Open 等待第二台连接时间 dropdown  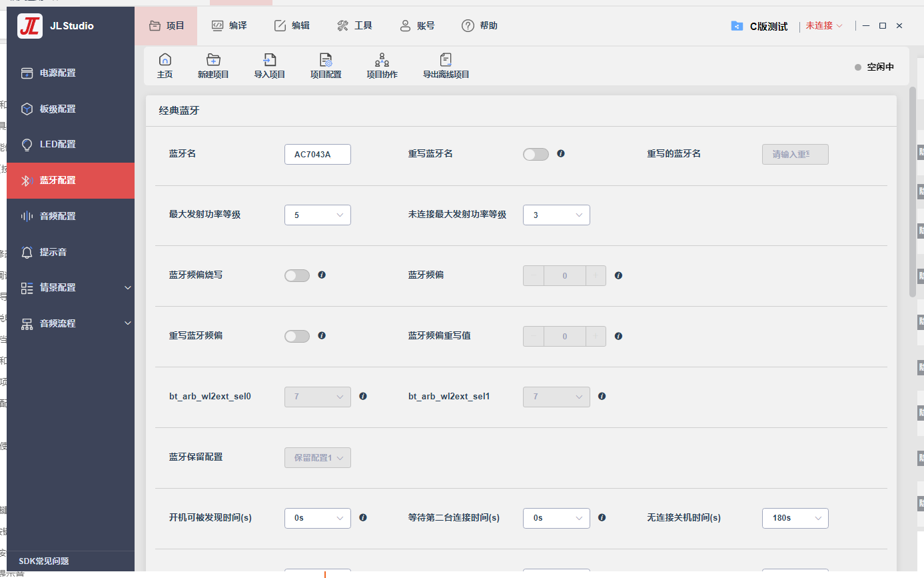(556, 518)
